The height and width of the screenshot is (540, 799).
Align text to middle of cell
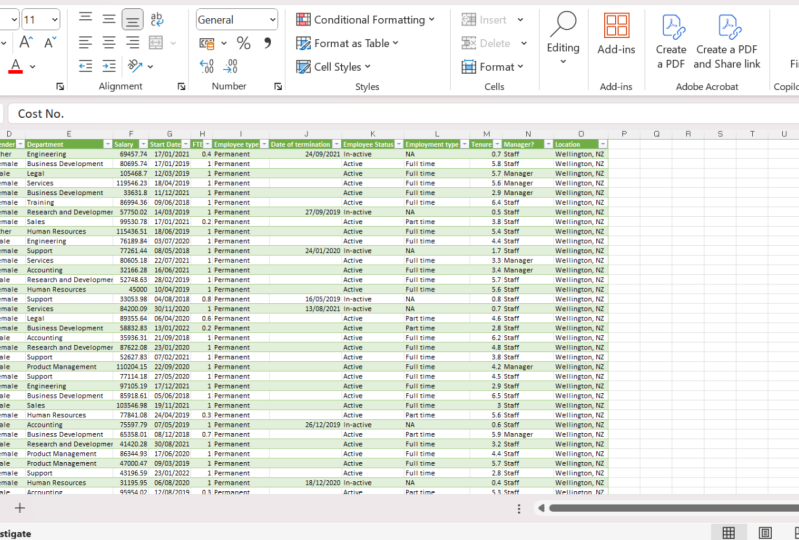point(109,19)
